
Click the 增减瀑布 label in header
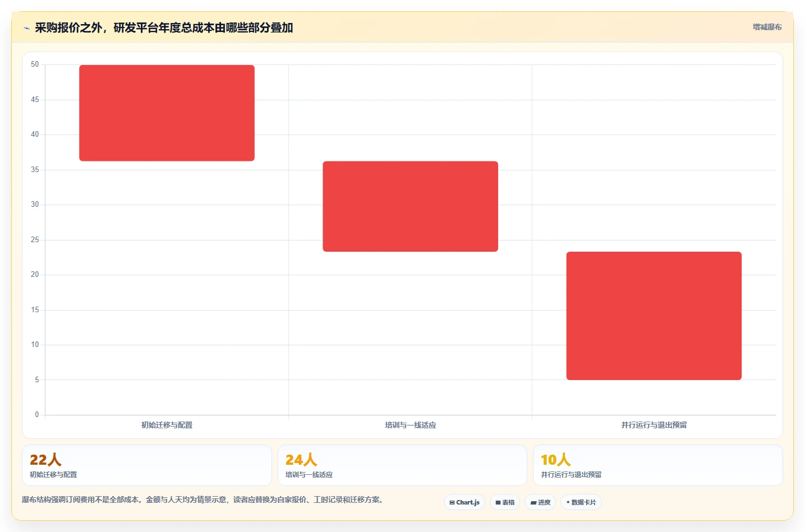(x=767, y=27)
